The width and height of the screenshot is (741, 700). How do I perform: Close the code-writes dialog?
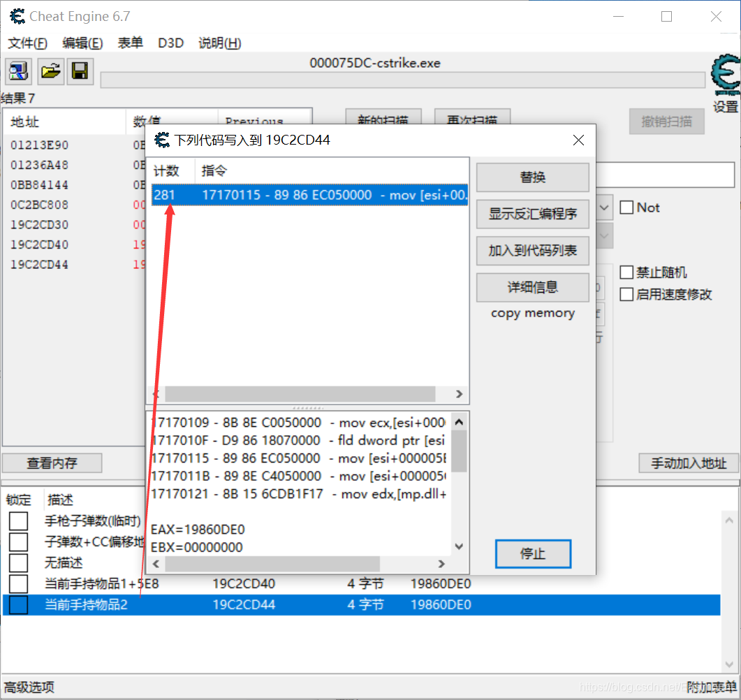[x=578, y=140]
